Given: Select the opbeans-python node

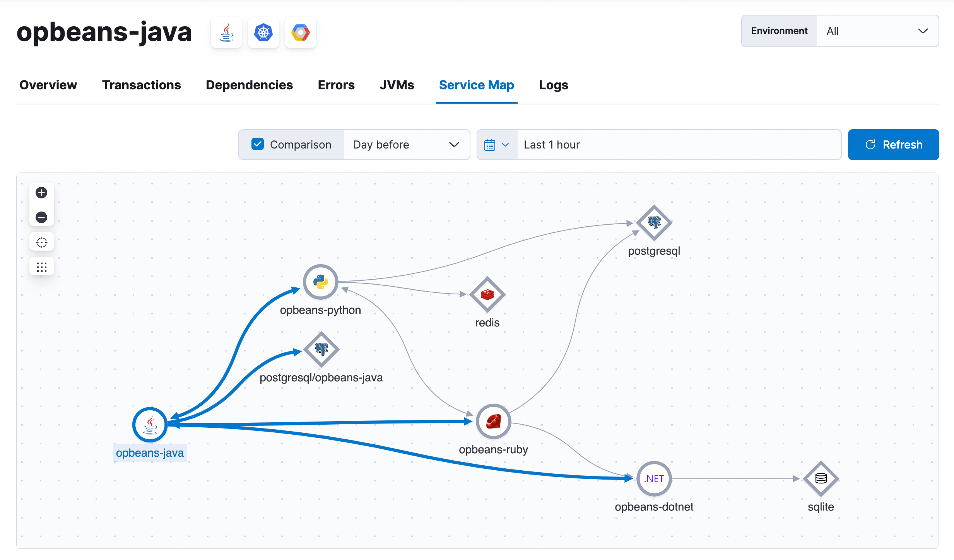Looking at the screenshot, I should [x=320, y=282].
